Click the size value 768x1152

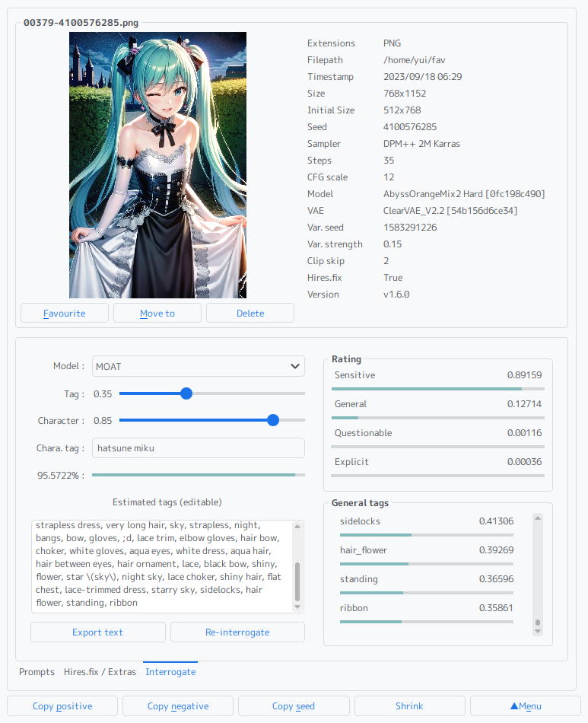click(405, 93)
